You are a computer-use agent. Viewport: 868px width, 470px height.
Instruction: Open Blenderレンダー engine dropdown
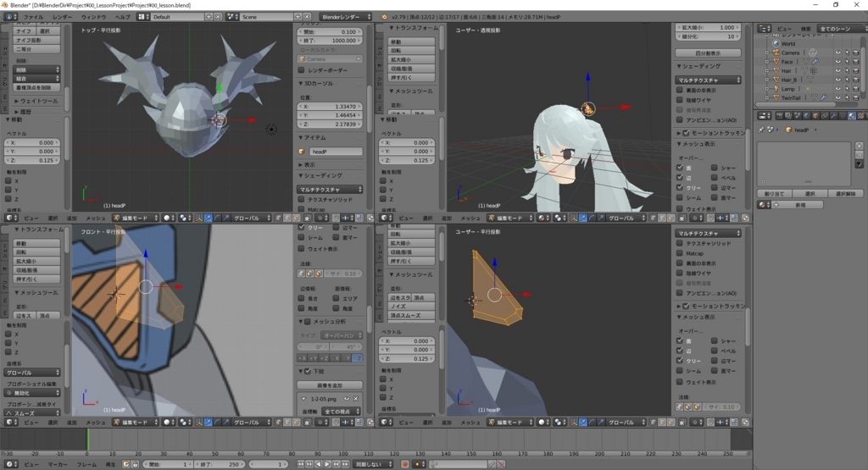pyautogui.click(x=346, y=17)
